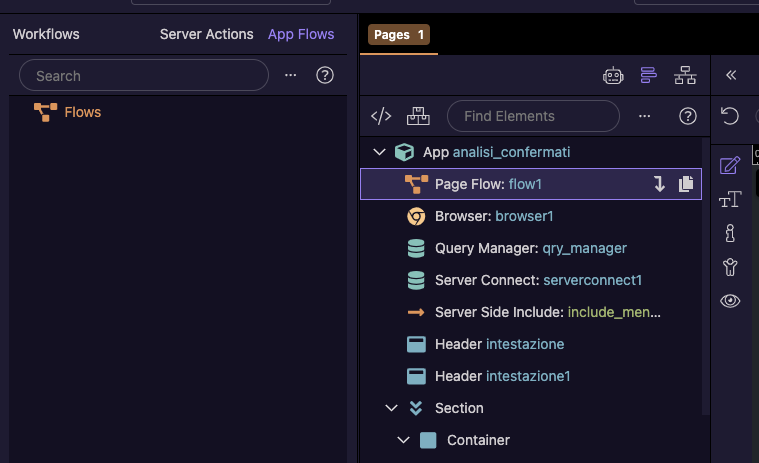The width and height of the screenshot is (759, 463).
Task: Toggle code view icon
Action: pyautogui.click(x=381, y=116)
